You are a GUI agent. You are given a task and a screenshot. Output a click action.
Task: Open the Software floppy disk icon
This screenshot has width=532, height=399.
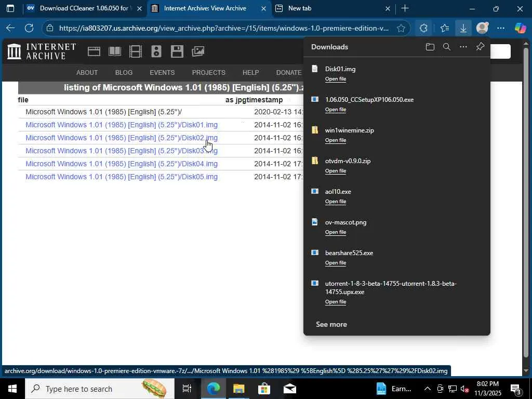pos(177,51)
